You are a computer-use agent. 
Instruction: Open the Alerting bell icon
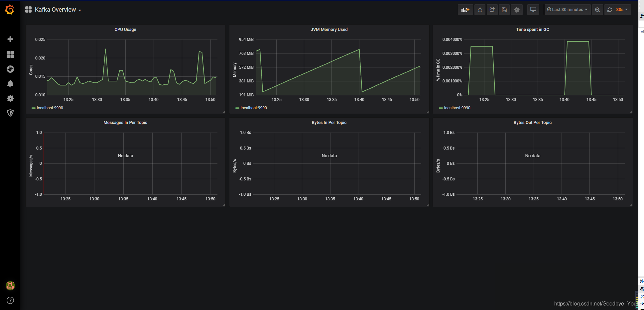[10, 84]
